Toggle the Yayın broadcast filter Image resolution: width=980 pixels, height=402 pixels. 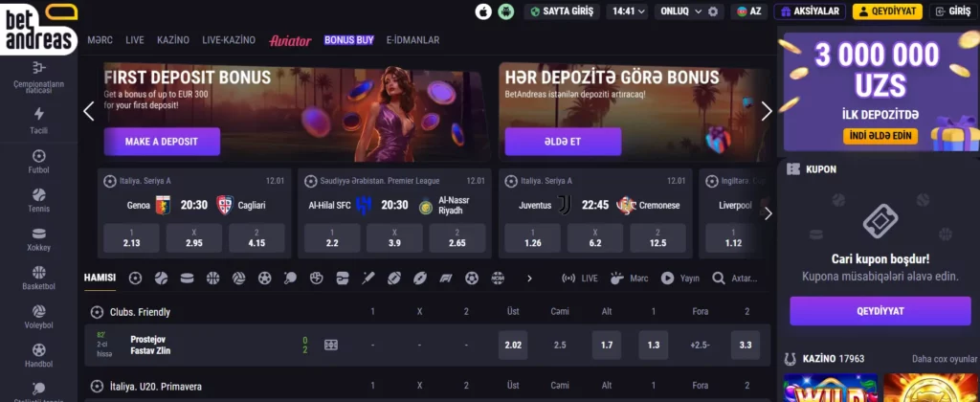pyautogui.click(x=680, y=279)
